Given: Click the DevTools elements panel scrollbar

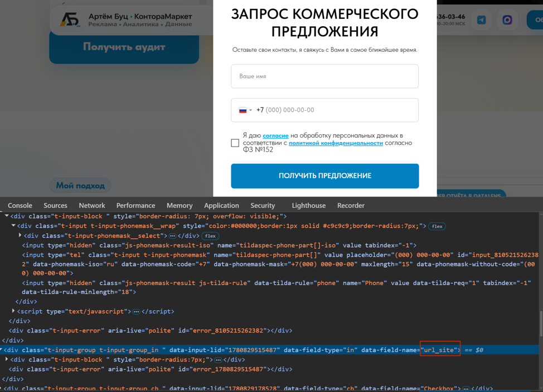Looking at the screenshot, I should click(x=541, y=324).
